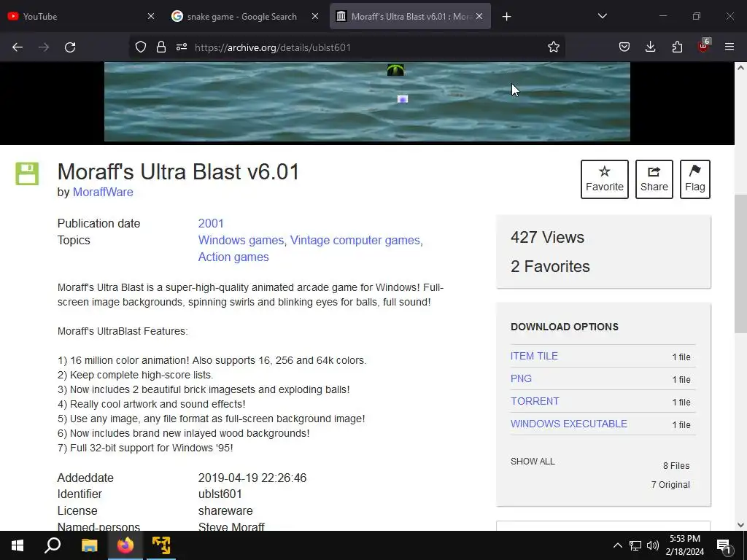Screen dimensions: 747x560
Task: Click the 2 Favorites count
Action: 550,266
